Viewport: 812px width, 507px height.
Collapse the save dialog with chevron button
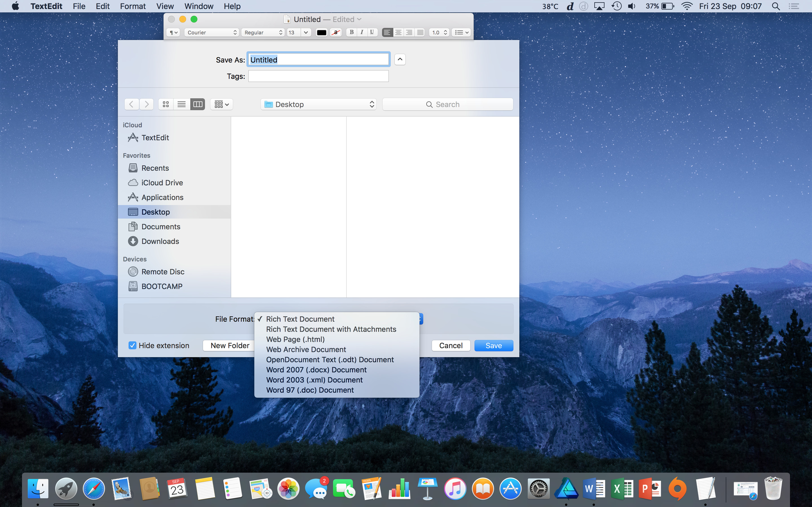(400, 59)
